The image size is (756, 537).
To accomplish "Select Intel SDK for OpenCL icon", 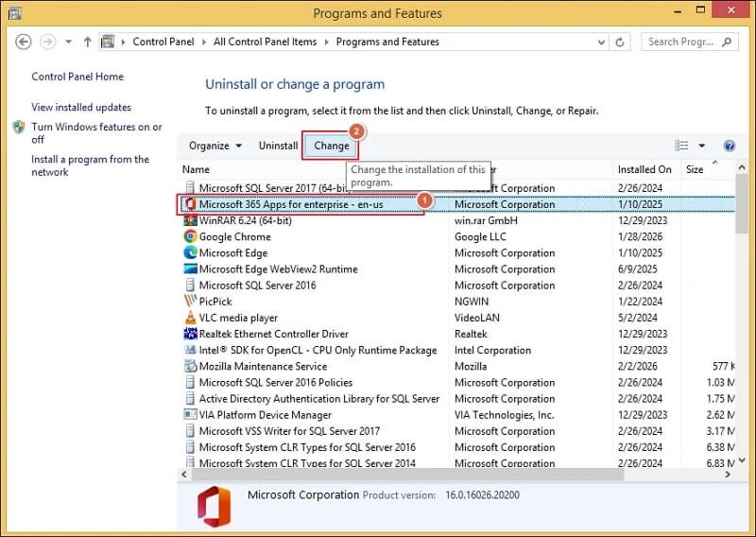I will pyautogui.click(x=191, y=350).
